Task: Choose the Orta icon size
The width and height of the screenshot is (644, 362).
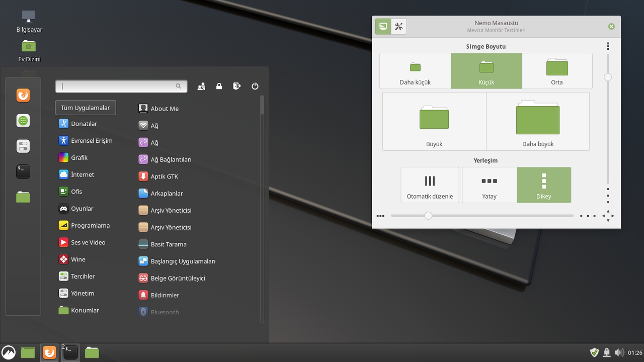Action: coord(557,71)
